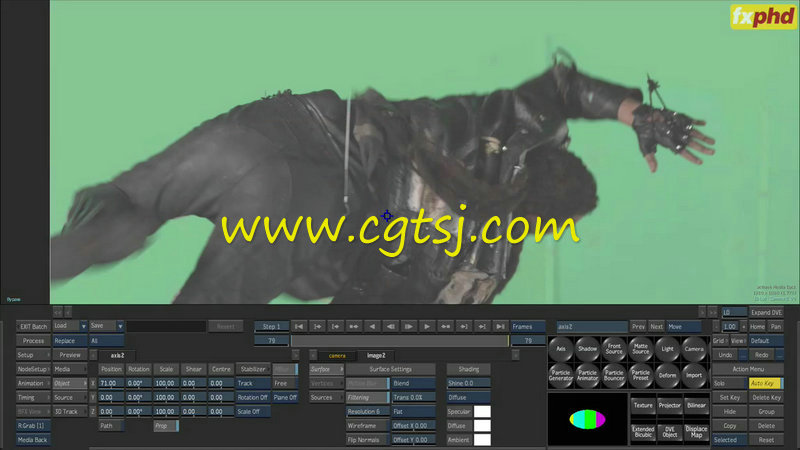
Task: Click the Undo button
Action: click(x=726, y=355)
